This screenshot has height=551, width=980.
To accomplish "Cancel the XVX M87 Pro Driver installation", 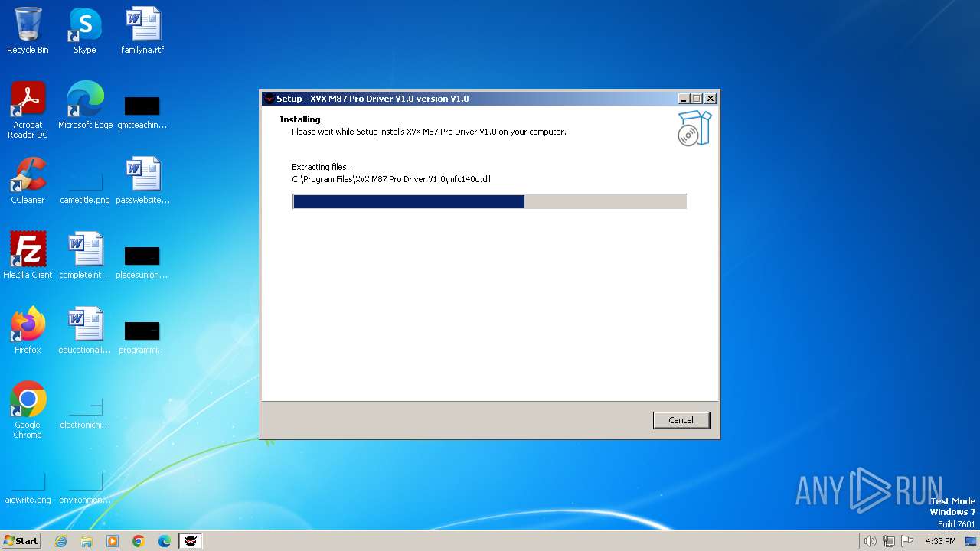I will point(681,420).
